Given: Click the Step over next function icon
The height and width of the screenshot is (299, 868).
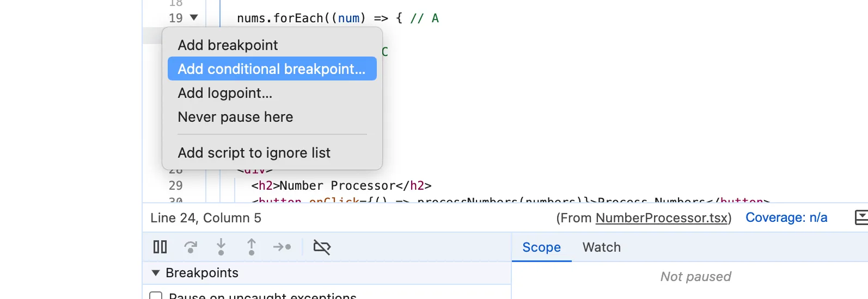Looking at the screenshot, I should coord(191,247).
